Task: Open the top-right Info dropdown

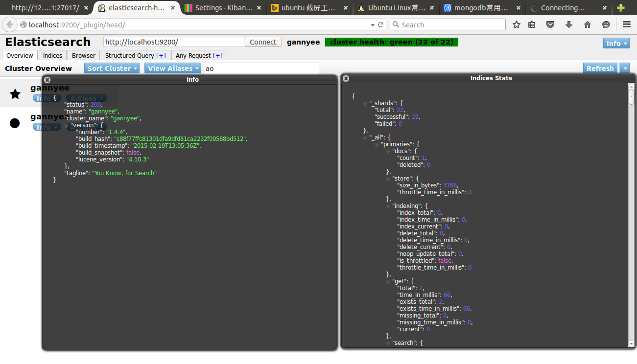Action: click(x=616, y=43)
